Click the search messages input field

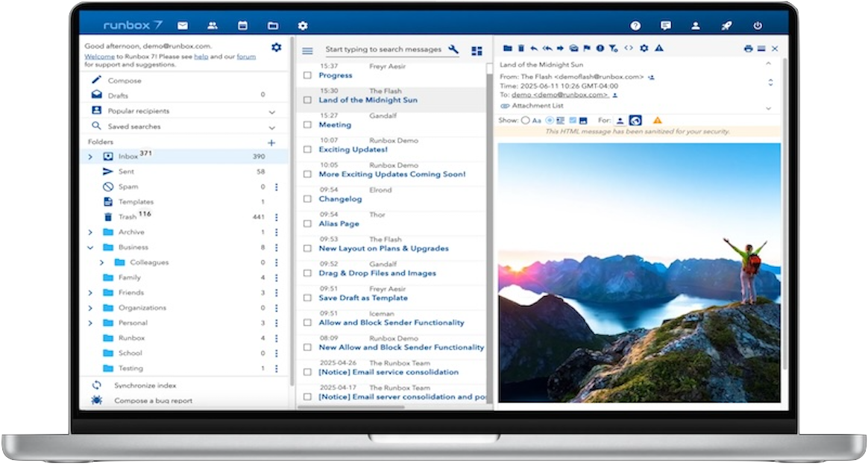click(x=383, y=49)
